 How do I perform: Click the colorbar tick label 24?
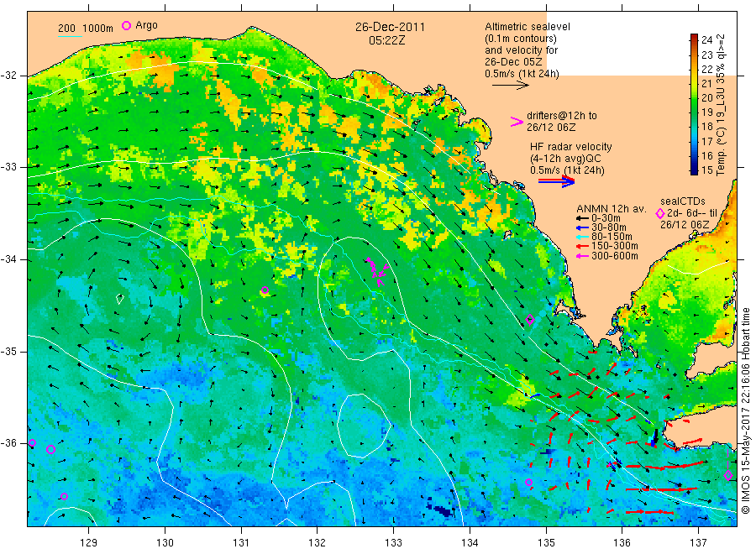[706, 40]
